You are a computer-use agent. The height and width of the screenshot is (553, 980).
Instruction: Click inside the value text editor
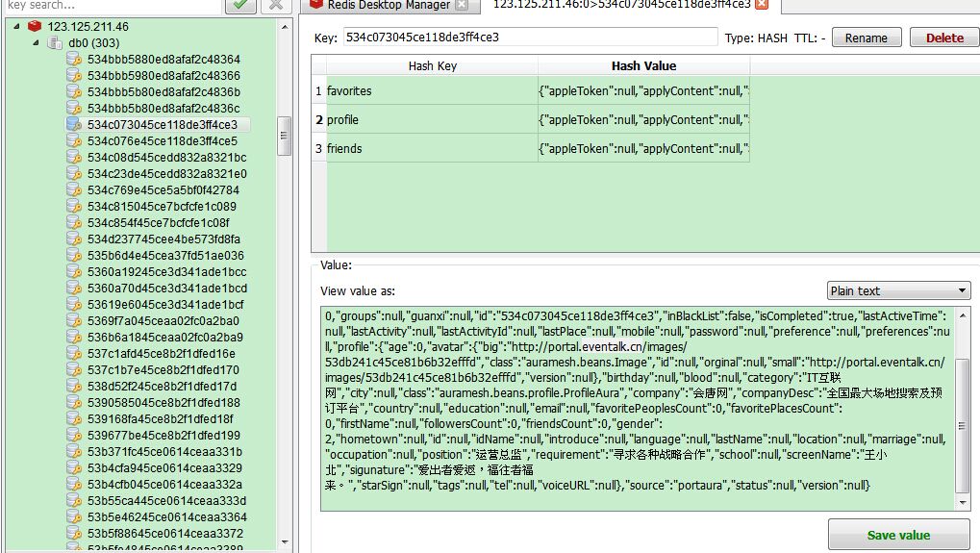tap(637, 408)
